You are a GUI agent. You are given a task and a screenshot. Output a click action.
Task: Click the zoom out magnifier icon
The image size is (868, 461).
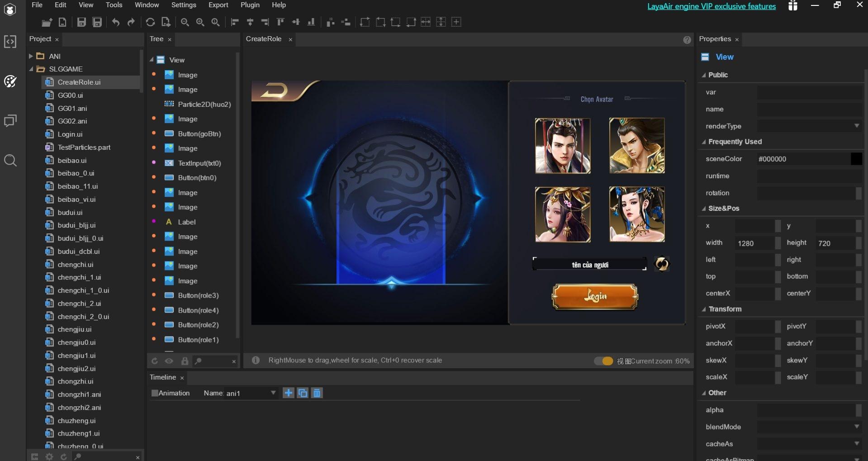pyautogui.click(x=185, y=22)
